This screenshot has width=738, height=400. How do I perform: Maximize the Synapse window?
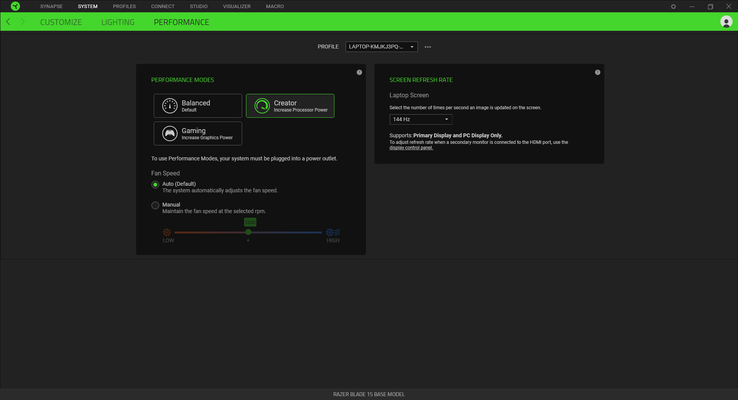[x=710, y=7]
